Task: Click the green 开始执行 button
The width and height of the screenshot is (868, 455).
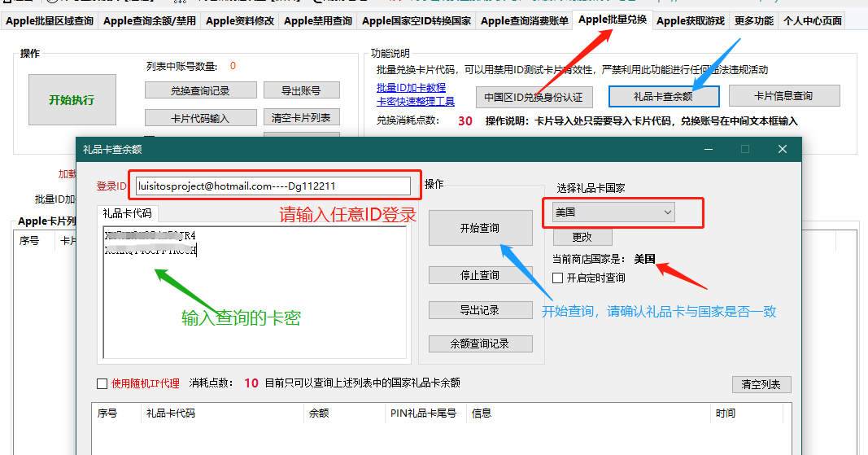Action: pos(72,100)
